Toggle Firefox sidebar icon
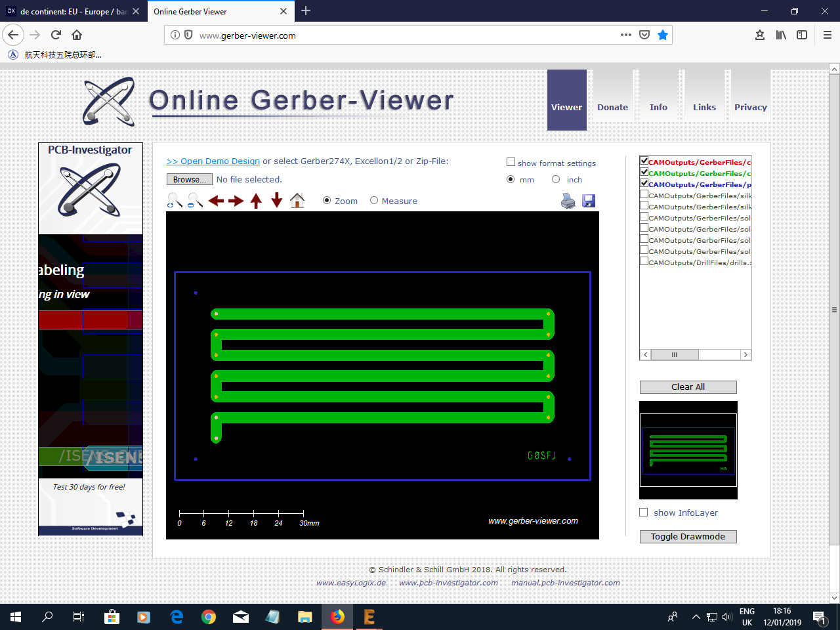 pos(802,35)
